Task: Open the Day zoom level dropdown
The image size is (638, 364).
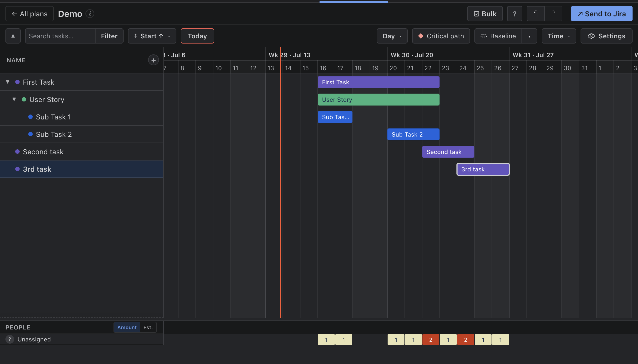Action: (392, 36)
